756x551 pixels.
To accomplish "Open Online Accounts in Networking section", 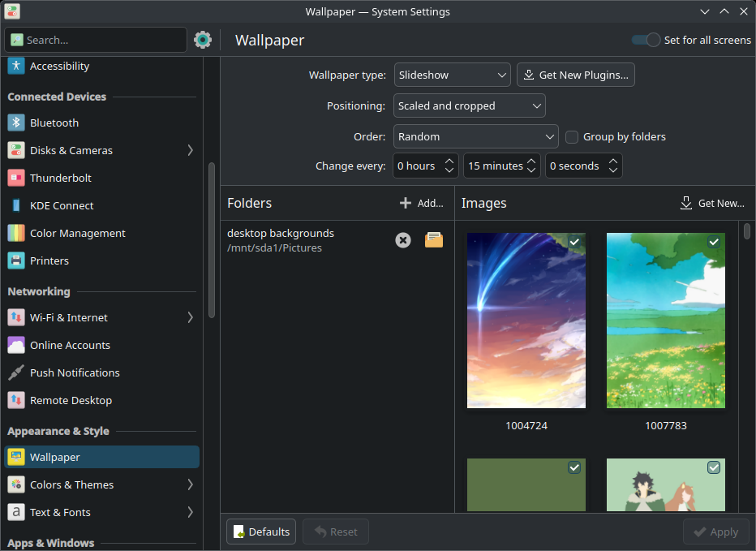I will [70, 345].
